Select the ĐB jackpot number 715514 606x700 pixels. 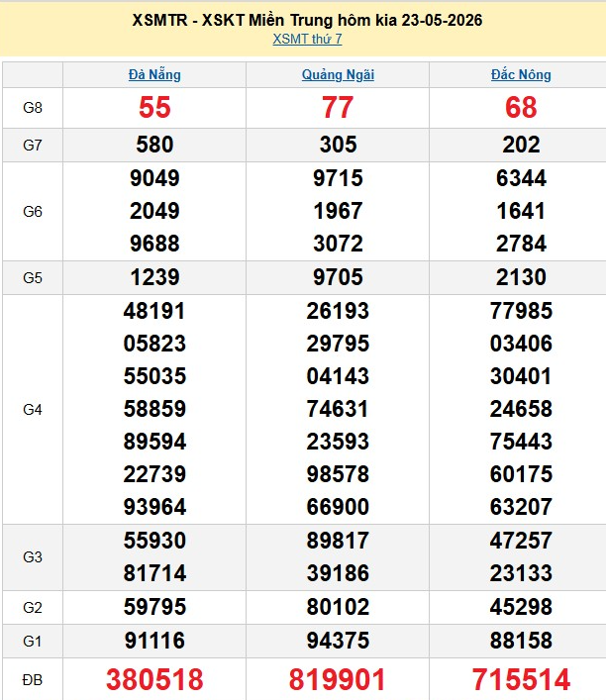521,680
